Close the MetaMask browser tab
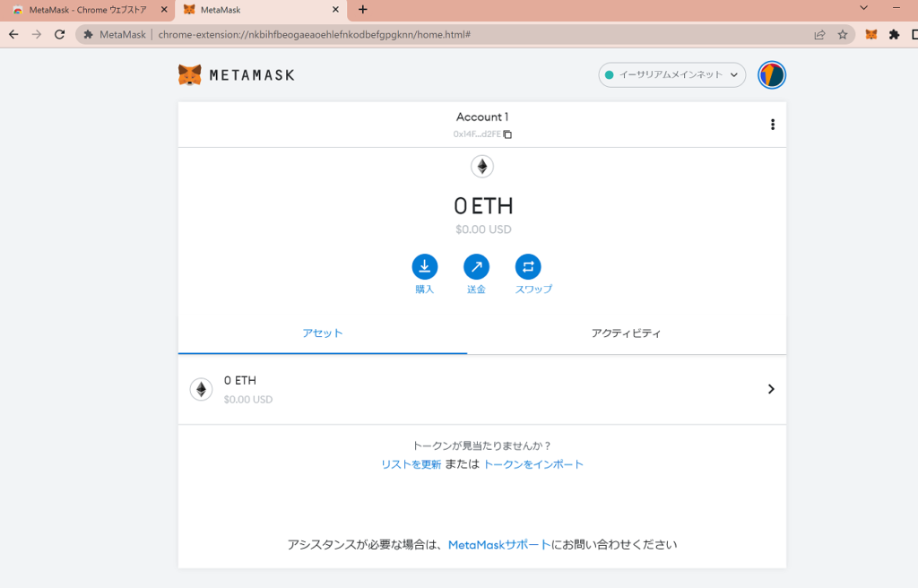 (335, 10)
